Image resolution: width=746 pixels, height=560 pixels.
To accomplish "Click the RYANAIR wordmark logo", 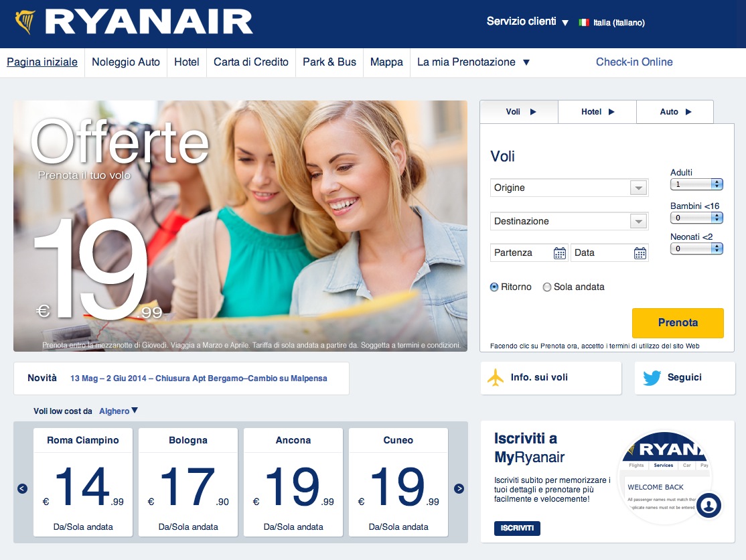I will (149, 22).
